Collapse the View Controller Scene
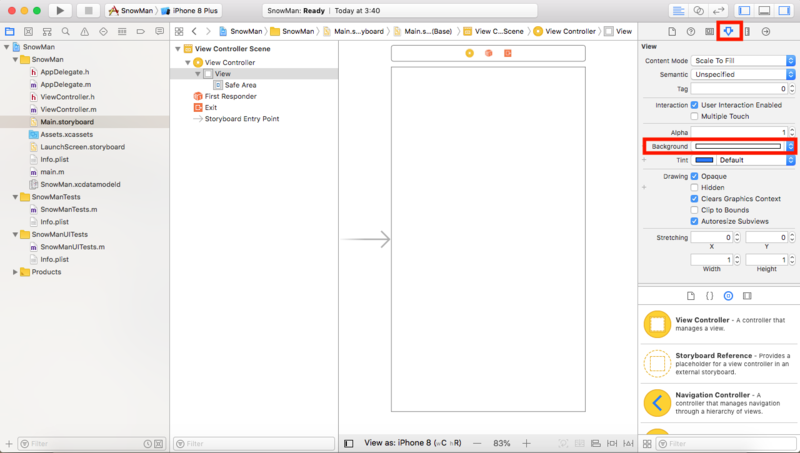Viewport: 800px width, 453px height. [178, 49]
